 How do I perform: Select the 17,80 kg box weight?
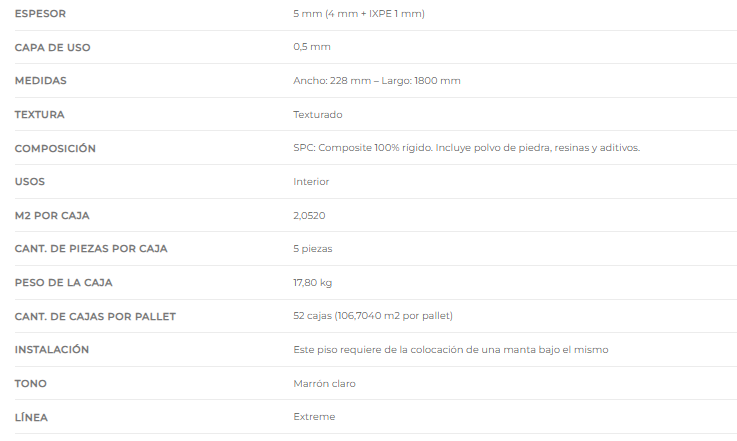click(x=312, y=283)
